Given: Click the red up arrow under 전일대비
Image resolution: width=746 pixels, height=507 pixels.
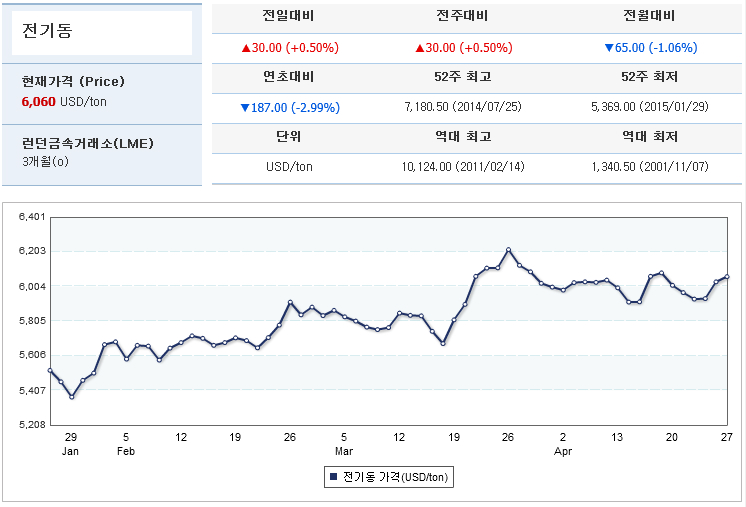Looking at the screenshot, I should point(246,48).
